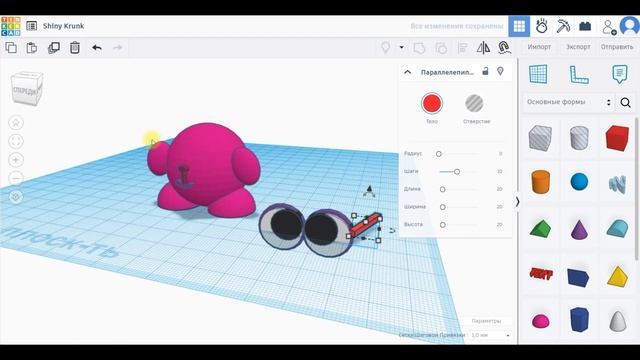Click the Copy icon
The image size is (640, 360).
pos(11,48)
